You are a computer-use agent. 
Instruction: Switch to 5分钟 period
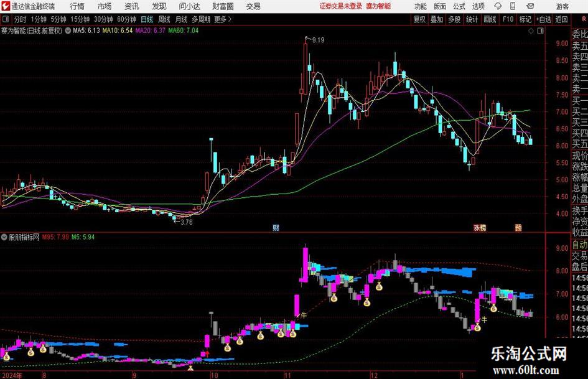point(58,19)
